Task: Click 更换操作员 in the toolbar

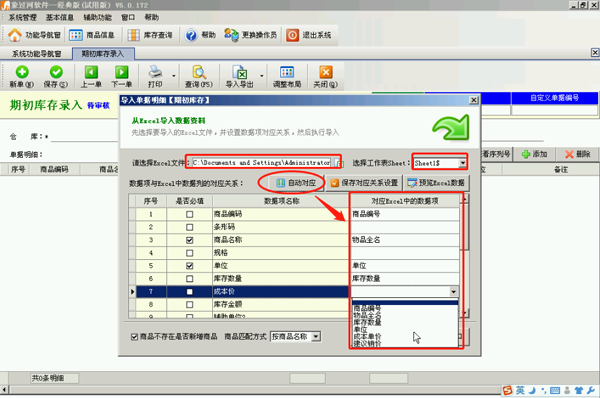Action: click(x=250, y=35)
